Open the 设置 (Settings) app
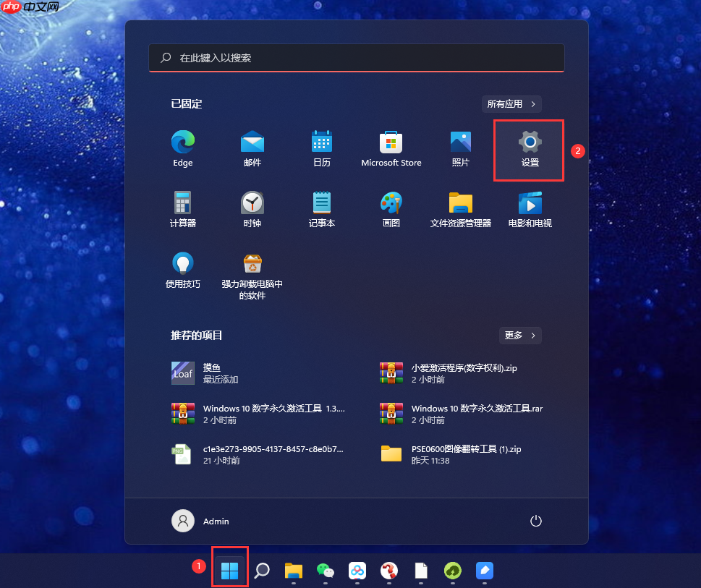This screenshot has height=588, width=701. (x=529, y=141)
